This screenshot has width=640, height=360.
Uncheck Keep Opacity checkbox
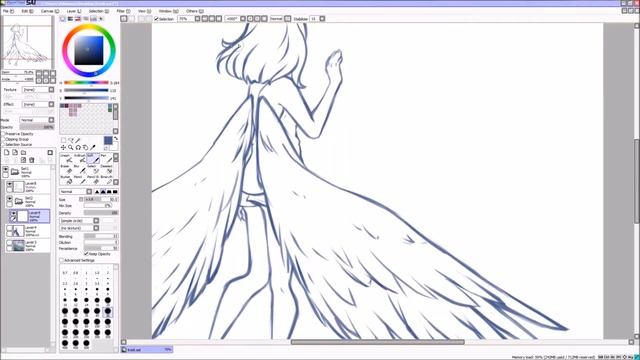point(86,254)
